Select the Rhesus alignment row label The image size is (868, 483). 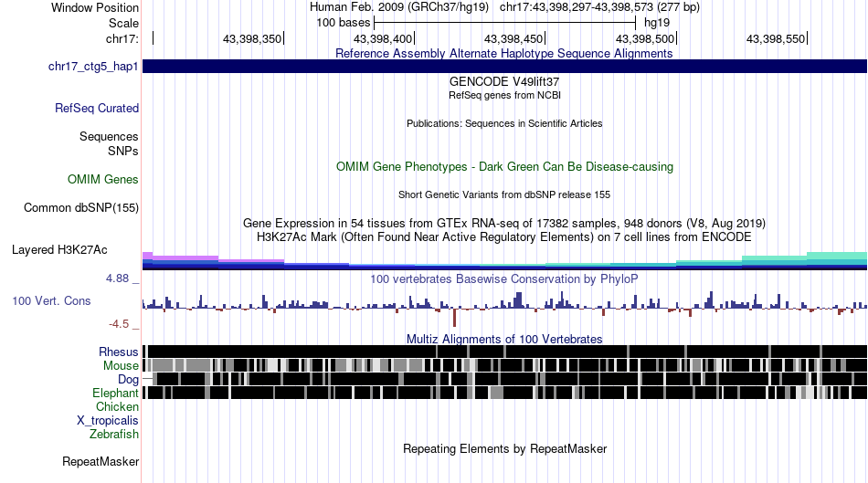[x=119, y=352]
